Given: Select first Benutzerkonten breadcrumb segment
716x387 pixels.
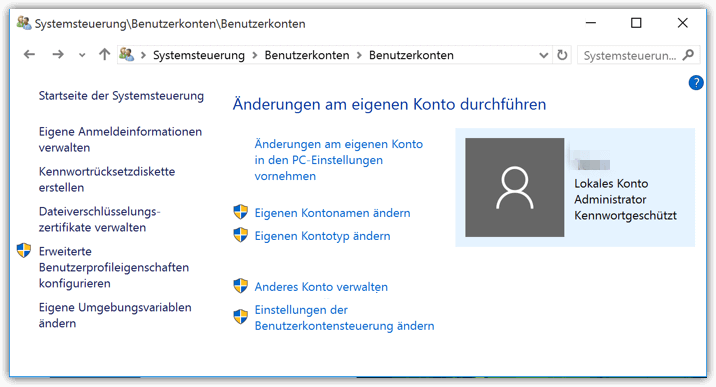Looking at the screenshot, I should tap(307, 55).
